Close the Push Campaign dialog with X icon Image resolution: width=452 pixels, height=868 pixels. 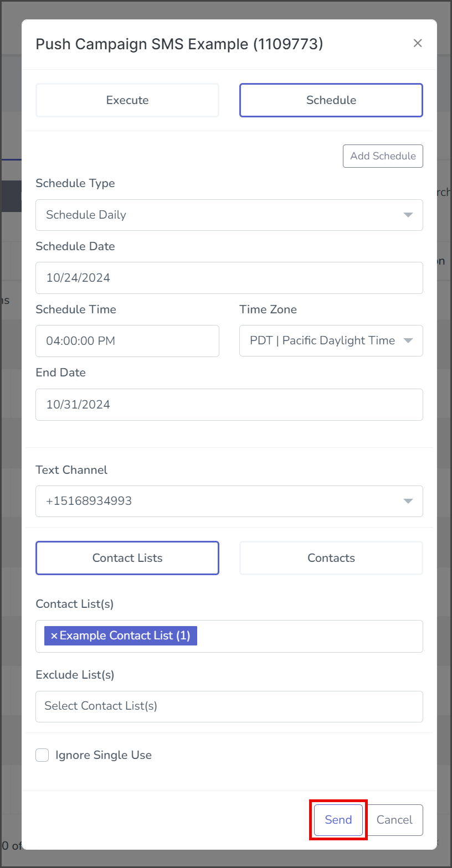click(x=418, y=43)
